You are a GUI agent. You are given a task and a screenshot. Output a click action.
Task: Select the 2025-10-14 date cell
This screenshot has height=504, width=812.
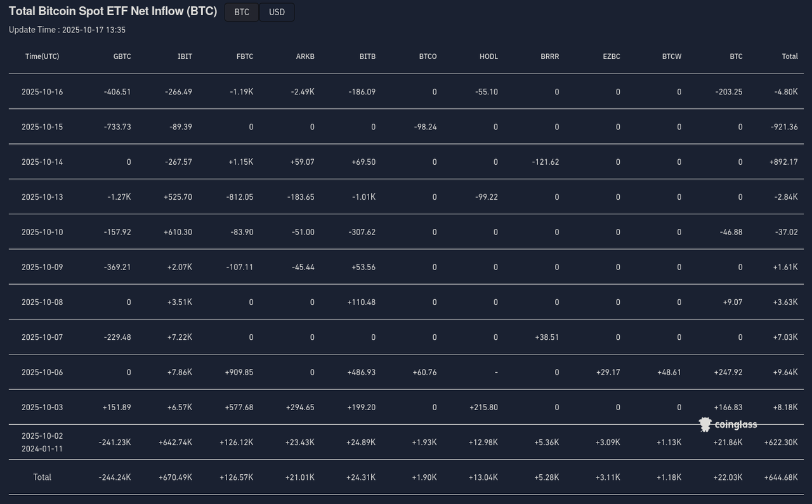[x=43, y=162]
